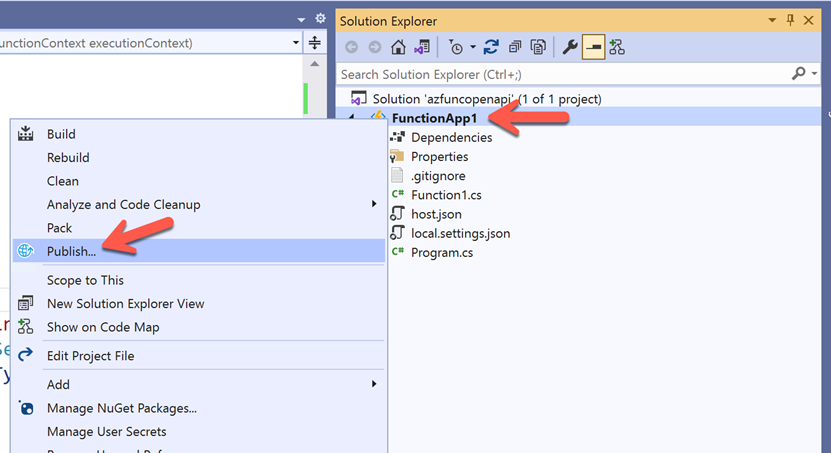Collapse the FunctionApp1 project tree
The image size is (831, 453).
(x=351, y=117)
